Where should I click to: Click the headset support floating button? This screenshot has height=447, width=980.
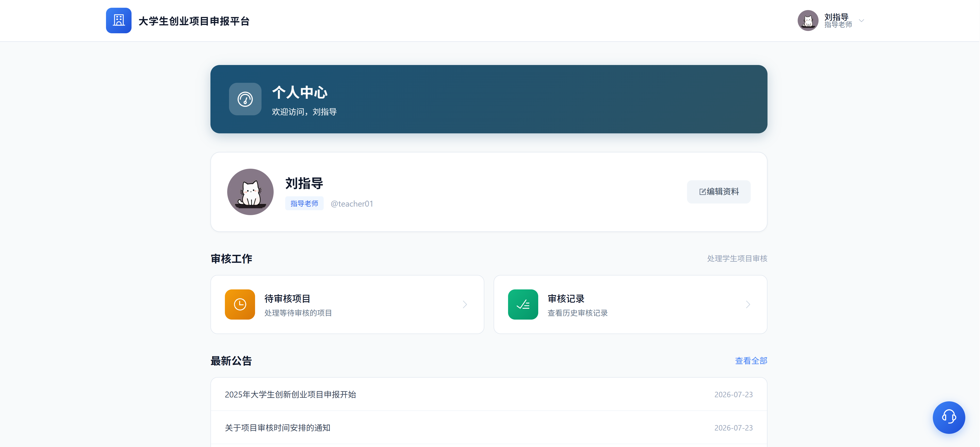click(x=949, y=417)
